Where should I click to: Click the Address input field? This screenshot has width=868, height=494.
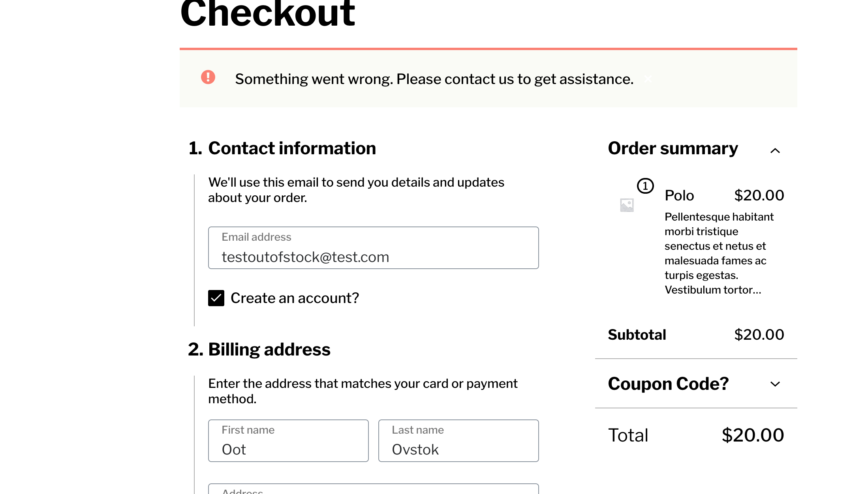coord(373,490)
